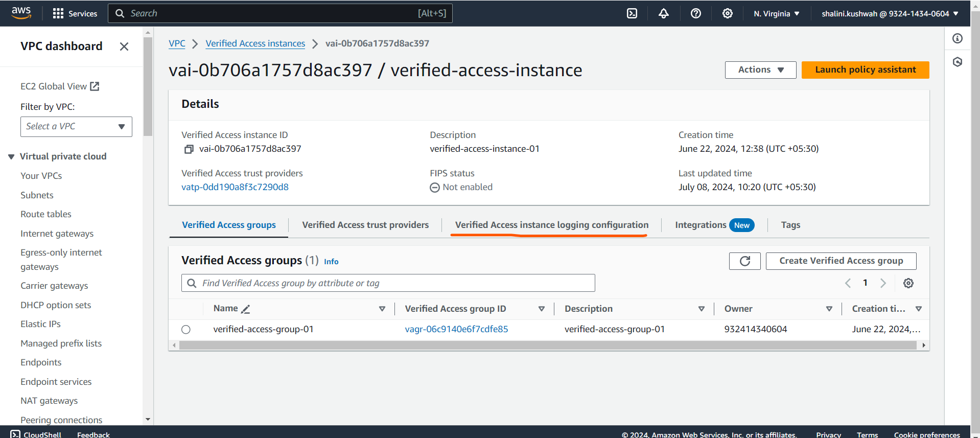Click the sidebar vertical scrollbar
This screenshot has width=980, height=438.
[148, 86]
